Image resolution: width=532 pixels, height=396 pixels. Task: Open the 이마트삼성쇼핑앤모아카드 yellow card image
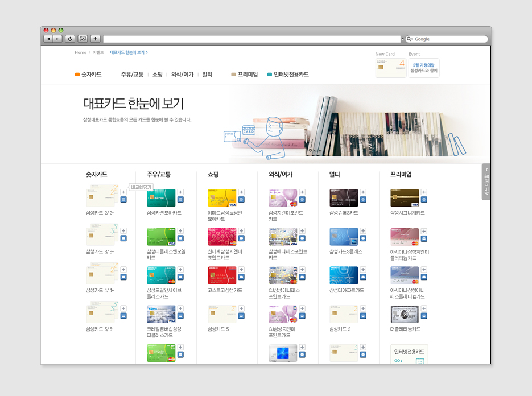click(222, 198)
